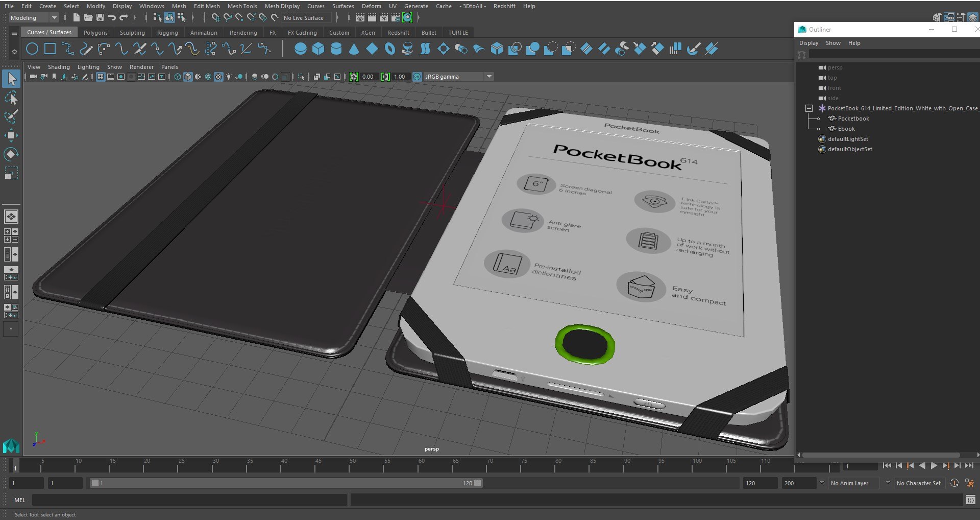Switch to the four view layout
Viewport: 980px width, 520px height.
tap(11, 235)
